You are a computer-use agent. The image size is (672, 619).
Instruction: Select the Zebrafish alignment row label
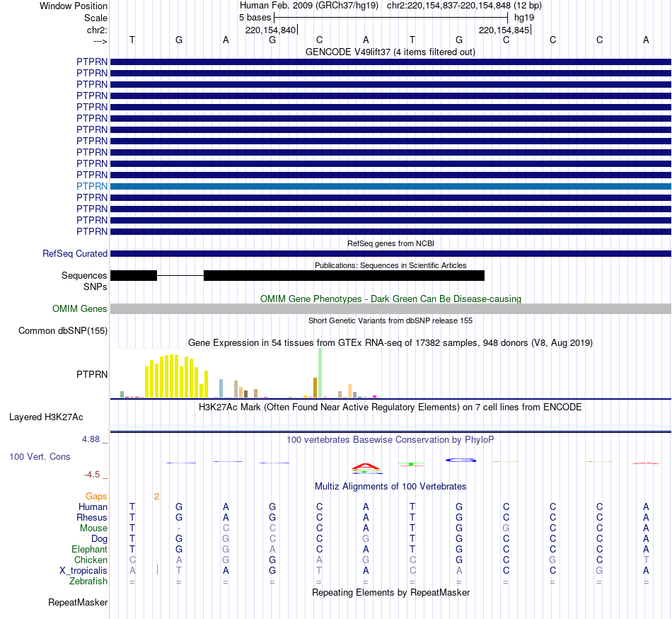click(88, 582)
